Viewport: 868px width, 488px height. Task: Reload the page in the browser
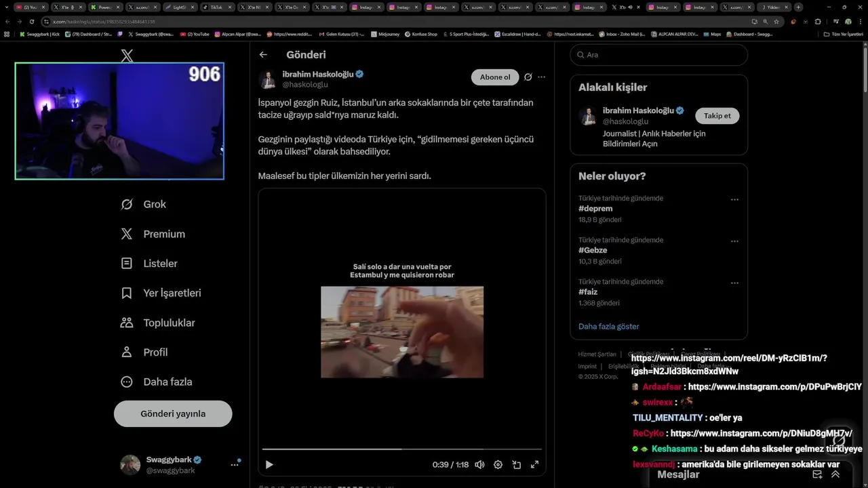tap(32, 22)
